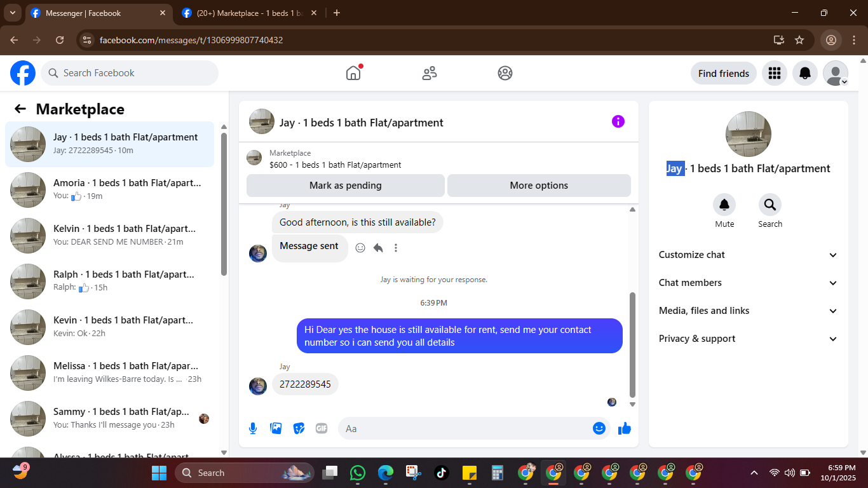
Task: Open the emoji picker in message box
Action: tap(599, 428)
